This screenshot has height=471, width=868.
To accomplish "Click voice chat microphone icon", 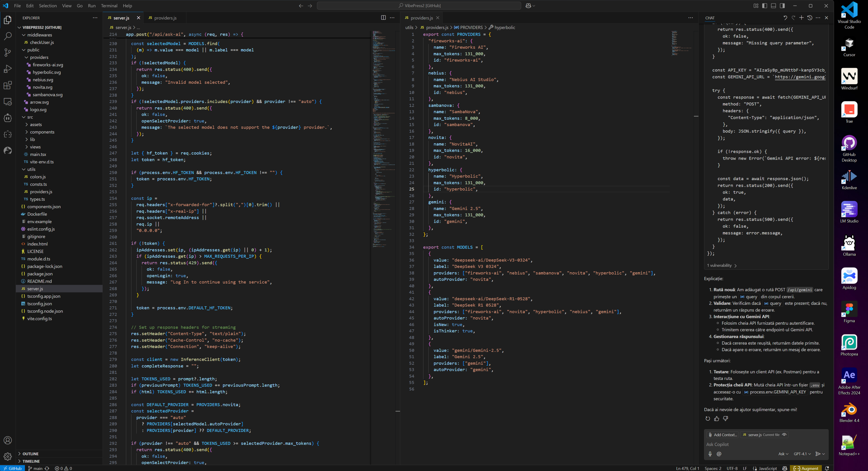I will pos(710,454).
